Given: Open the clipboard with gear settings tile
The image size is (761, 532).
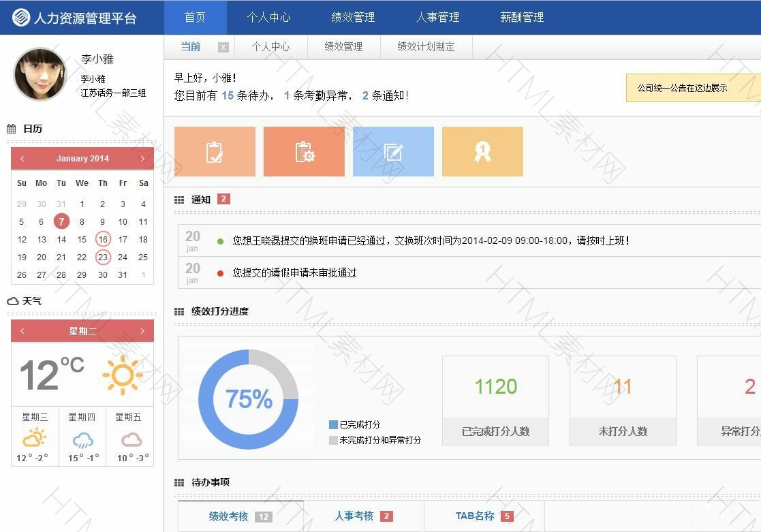Looking at the screenshot, I should click(x=304, y=151).
